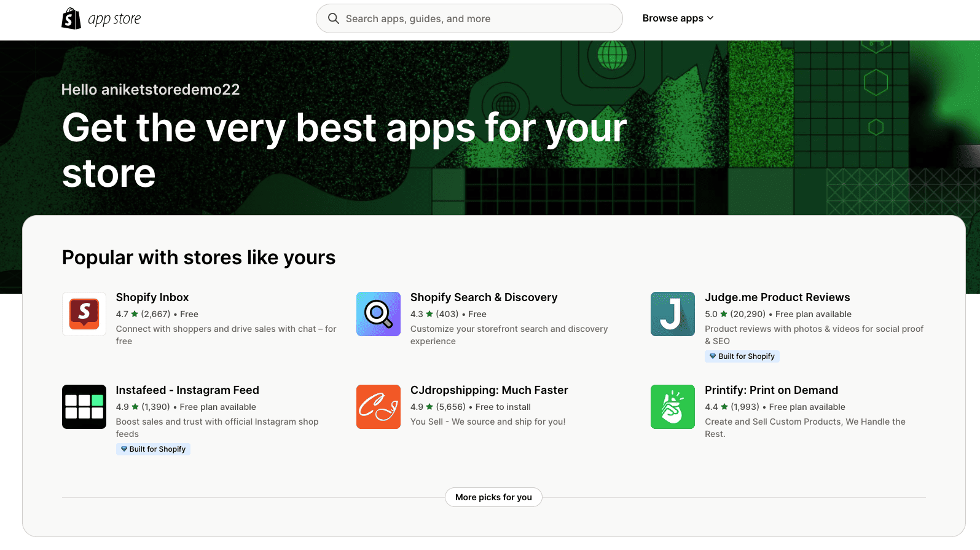Click 'Create and Sell Custom Products' description
The height and width of the screenshot is (550, 980).
(x=805, y=428)
